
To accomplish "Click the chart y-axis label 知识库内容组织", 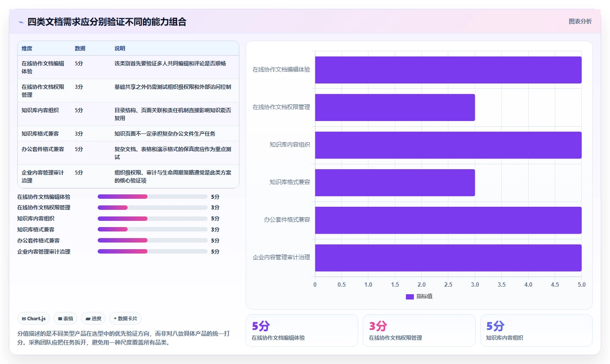I will [290, 144].
